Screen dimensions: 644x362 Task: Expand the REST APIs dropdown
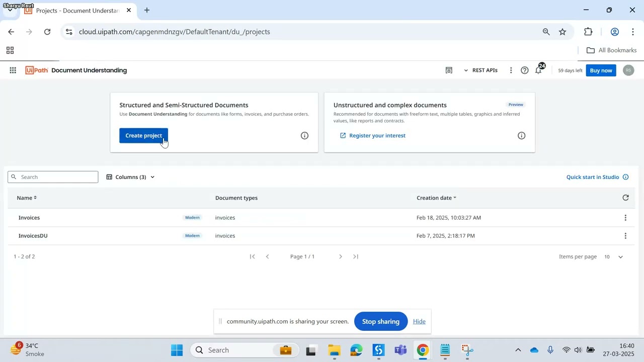(x=480, y=70)
